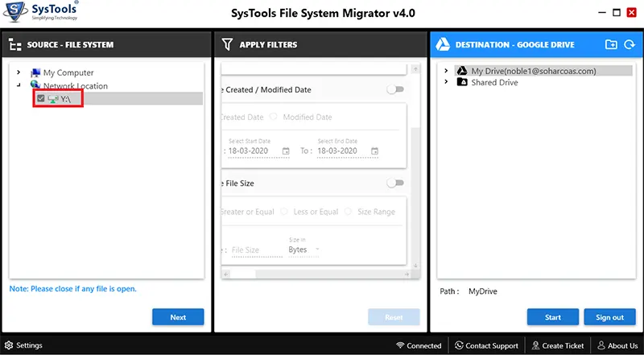Click the filters horizontal scrollbar thumb
The height and width of the screenshot is (355, 644).
click(243, 274)
